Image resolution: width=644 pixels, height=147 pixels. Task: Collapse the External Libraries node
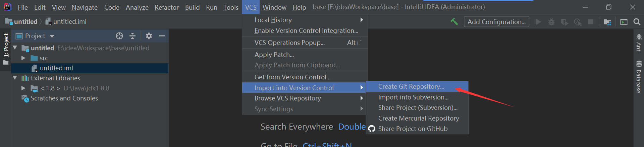point(15,78)
